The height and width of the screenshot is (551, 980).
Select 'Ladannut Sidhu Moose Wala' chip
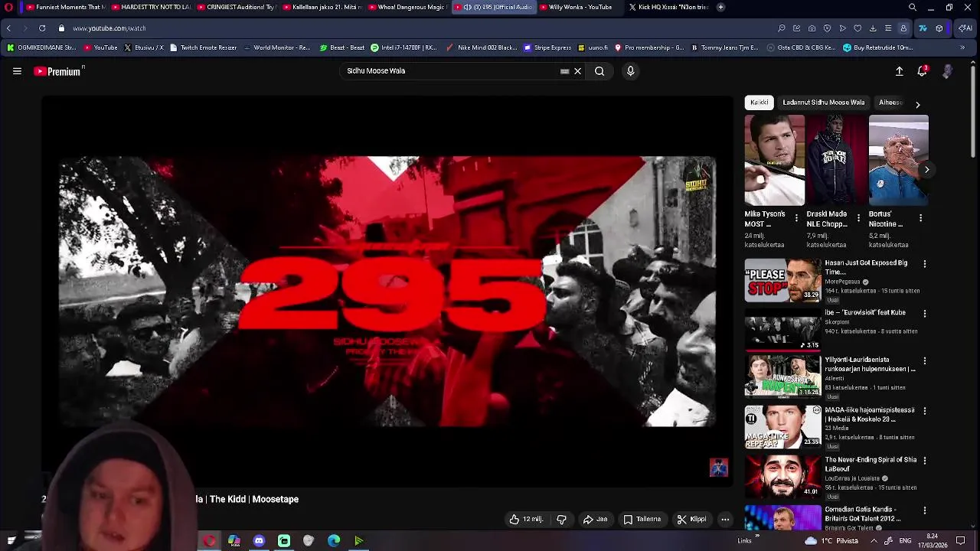(823, 103)
